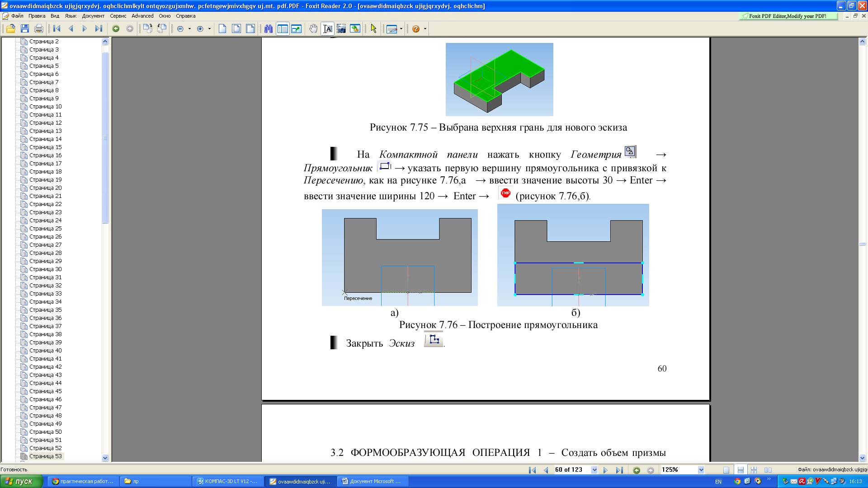Click page number field 60 of 123

pyautogui.click(x=572, y=470)
